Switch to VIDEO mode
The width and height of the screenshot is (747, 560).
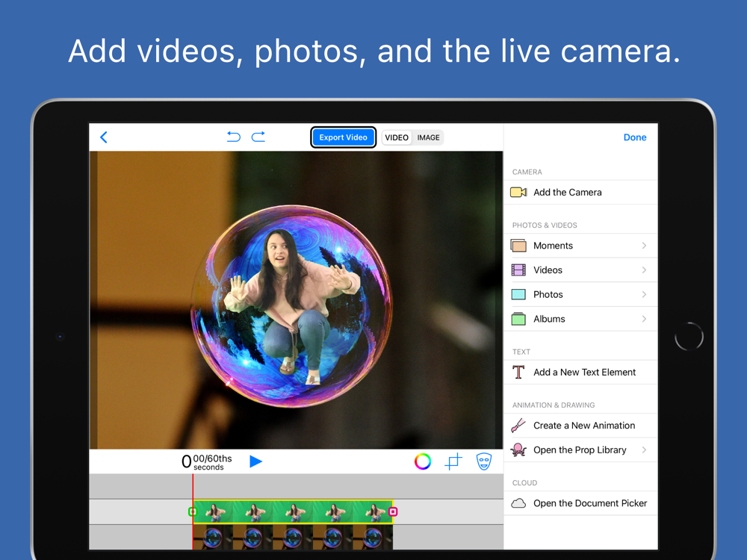coord(397,137)
